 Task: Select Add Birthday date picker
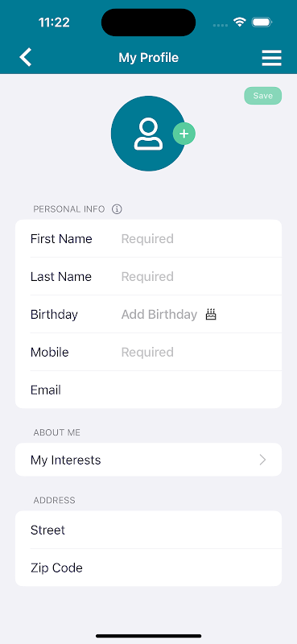[159, 314]
